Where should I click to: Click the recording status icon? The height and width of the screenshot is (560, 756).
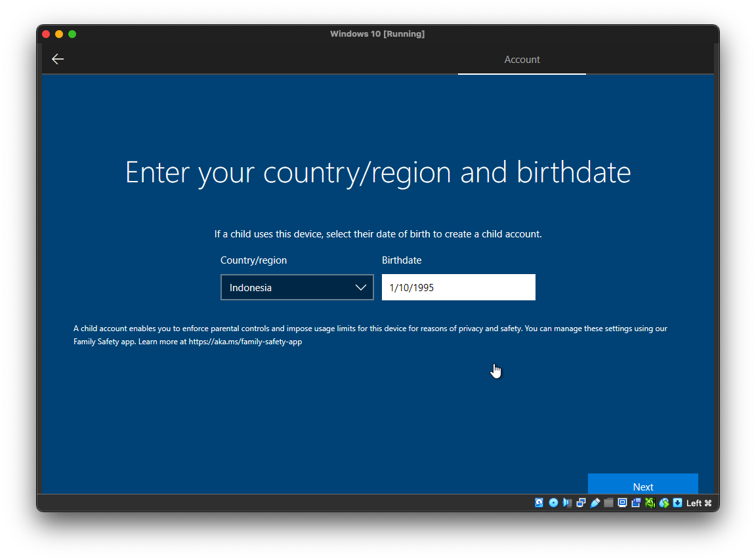point(636,503)
